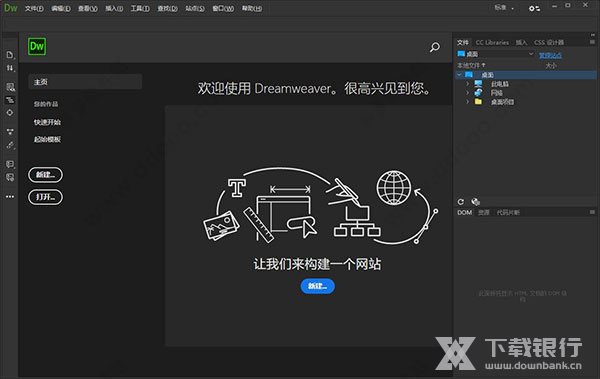
Task: Click the live view options magnifier icon
Action: tap(10, 87)
